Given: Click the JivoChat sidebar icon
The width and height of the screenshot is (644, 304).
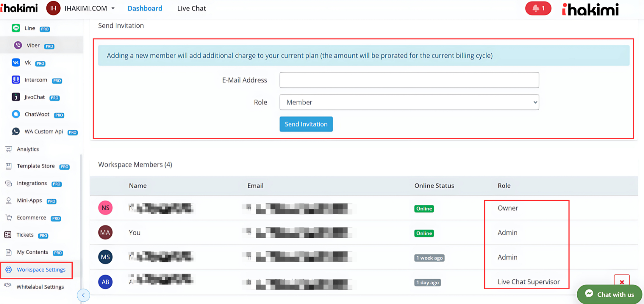Looking at the screenshot, I should (x=16, y=97).
